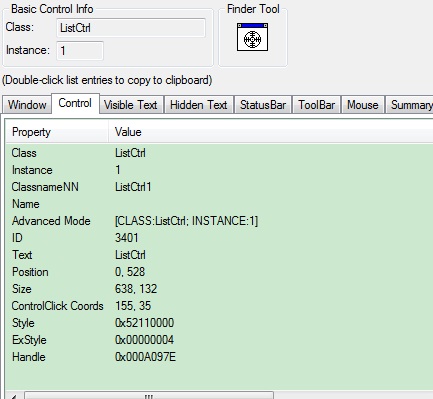This screenshot has width=433, height=399.
Task: Open the Summary tab
Action: pyautogui.click(x=410, y=105)
